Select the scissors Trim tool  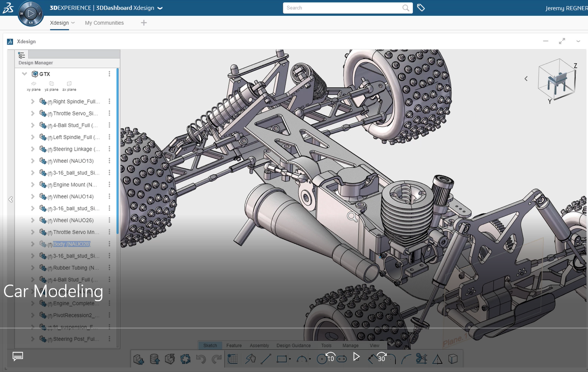[x=421, y=359]
